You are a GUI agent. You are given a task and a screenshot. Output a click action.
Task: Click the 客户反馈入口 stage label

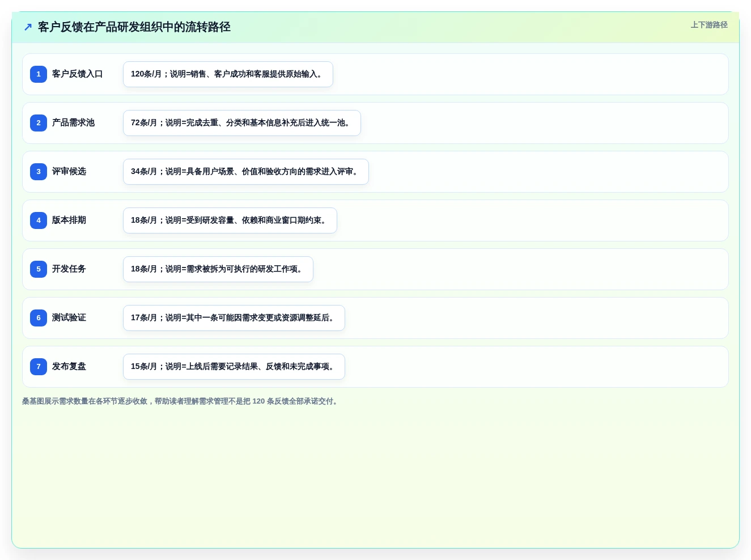[x=78, y=74]
